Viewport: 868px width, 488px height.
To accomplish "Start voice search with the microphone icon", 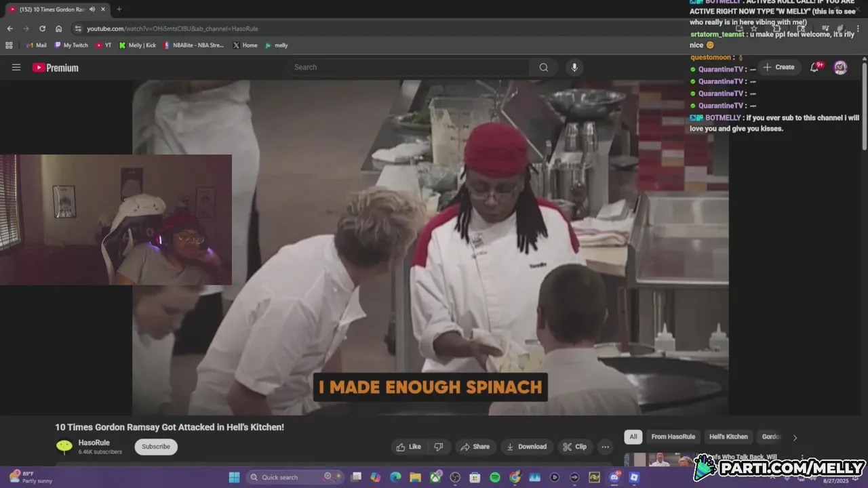I will click(x=574, y=67).
